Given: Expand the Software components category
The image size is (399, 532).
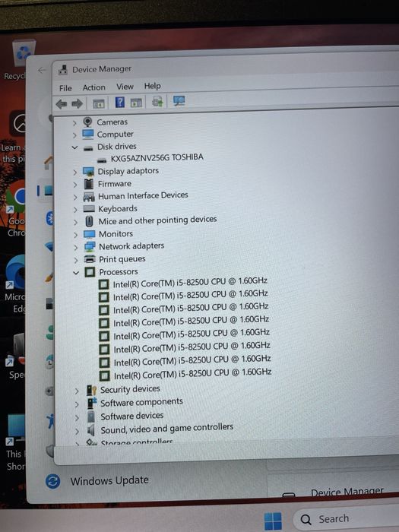Looking at the screenshot, I should pos(77,404).
